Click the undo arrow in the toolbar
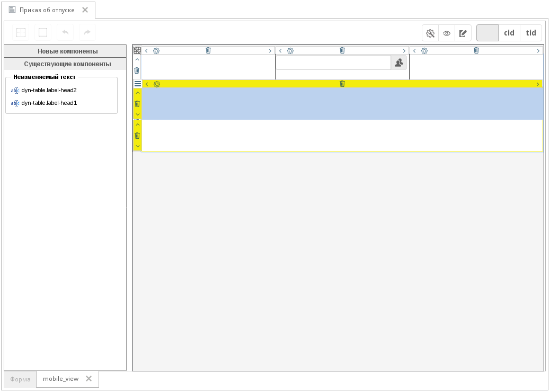This screenshot has height=392, width=550. [x=65, y=33]
